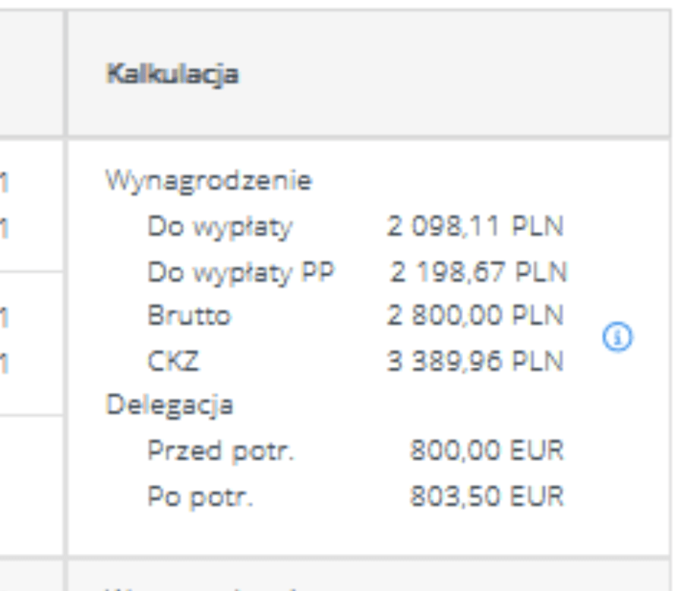Click the Brutto row label
Image resolution: width=700 pixels, height=591 pixels.
pos(188,316)
